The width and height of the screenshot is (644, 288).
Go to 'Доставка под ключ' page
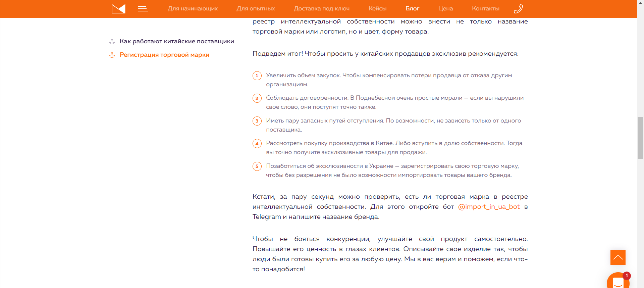(322, 9)
